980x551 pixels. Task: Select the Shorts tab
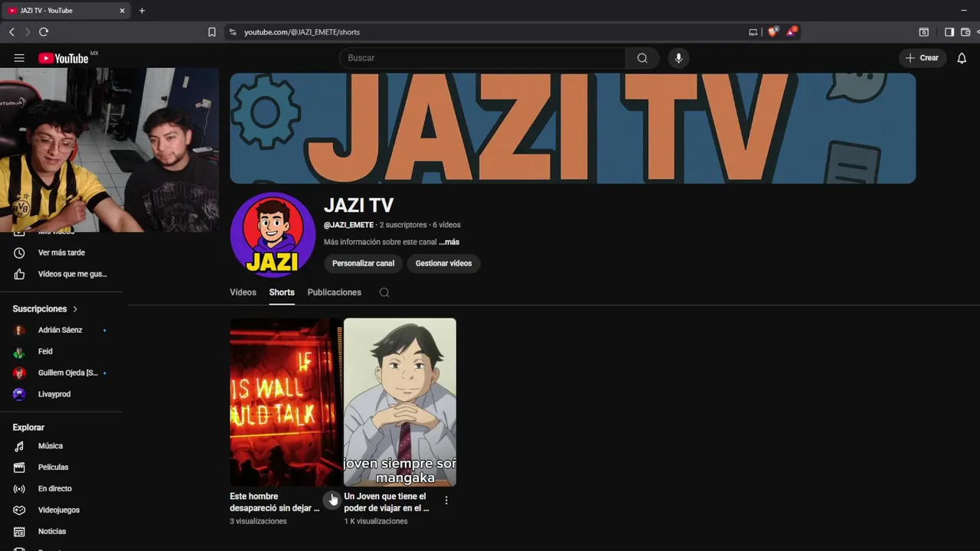pyautogui.click(x=282, y=292)
